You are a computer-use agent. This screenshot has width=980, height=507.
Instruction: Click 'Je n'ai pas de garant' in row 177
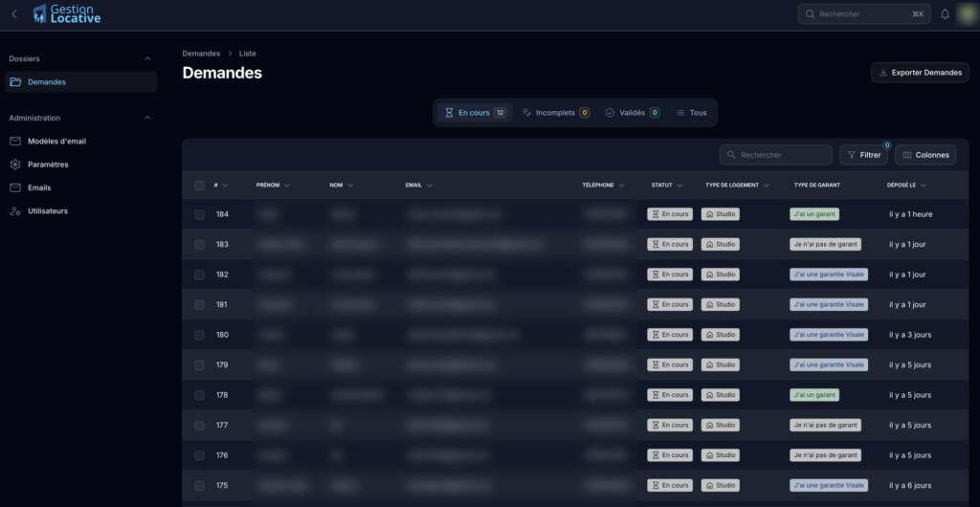pos(825,425)
